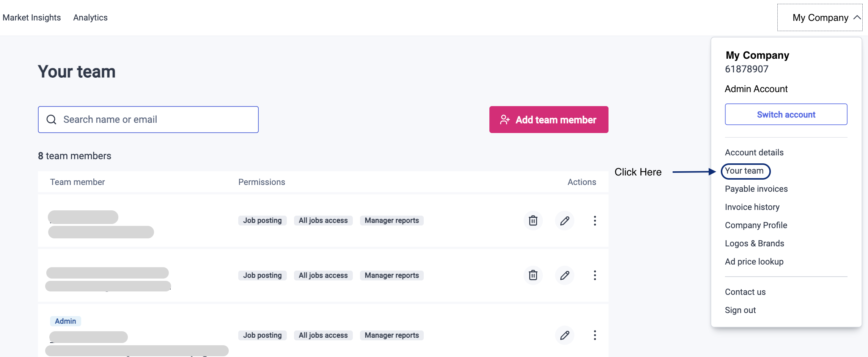
Task: Open Analytics
Action: [x=90, y=17]
